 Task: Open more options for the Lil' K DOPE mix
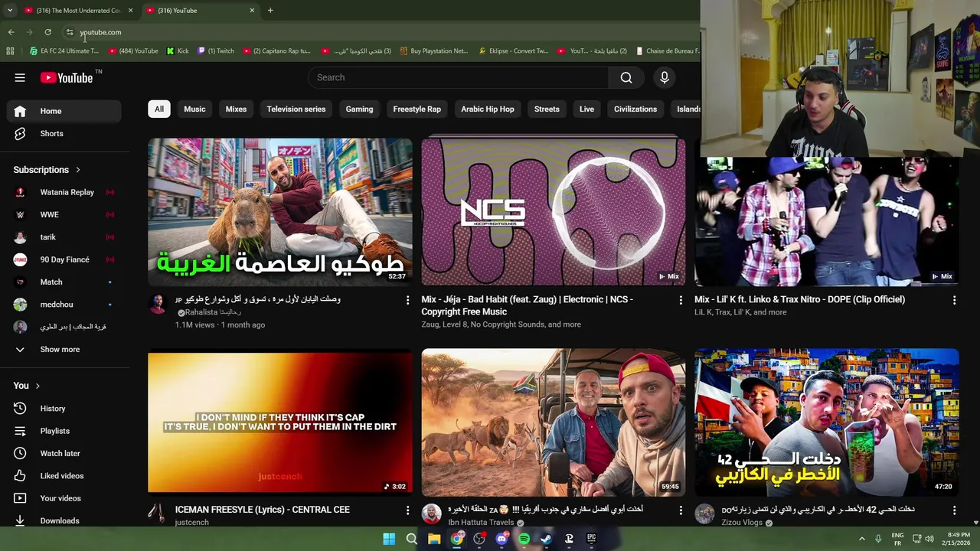tap(954, 300)
